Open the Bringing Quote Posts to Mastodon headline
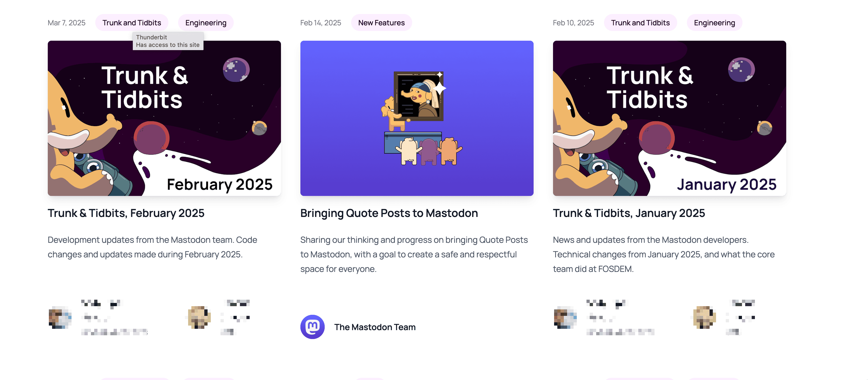Screen dimensions: 868x380 click(x=389, y=213)
